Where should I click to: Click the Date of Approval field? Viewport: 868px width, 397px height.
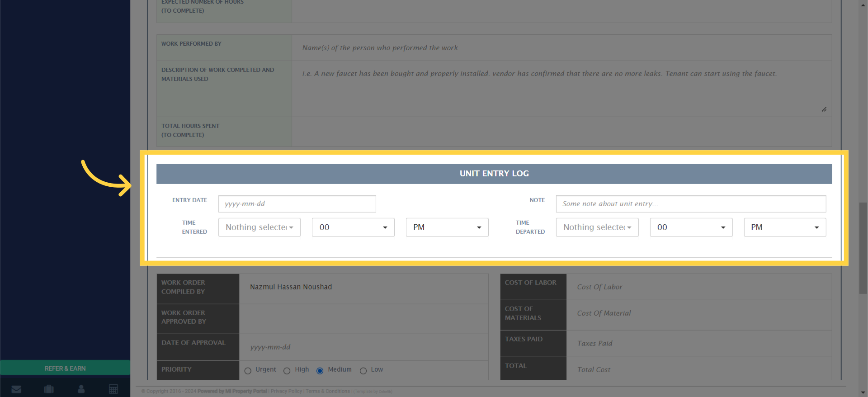[x=364, y=347]
